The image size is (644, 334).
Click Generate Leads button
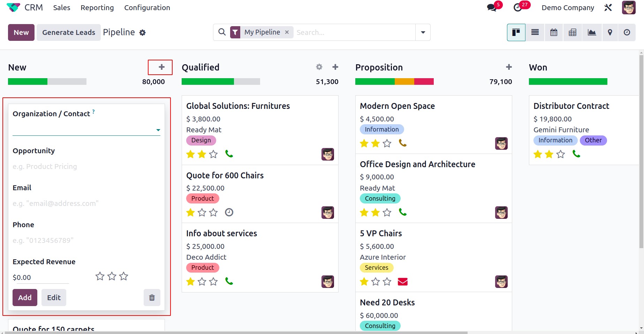tap(69, 32)
